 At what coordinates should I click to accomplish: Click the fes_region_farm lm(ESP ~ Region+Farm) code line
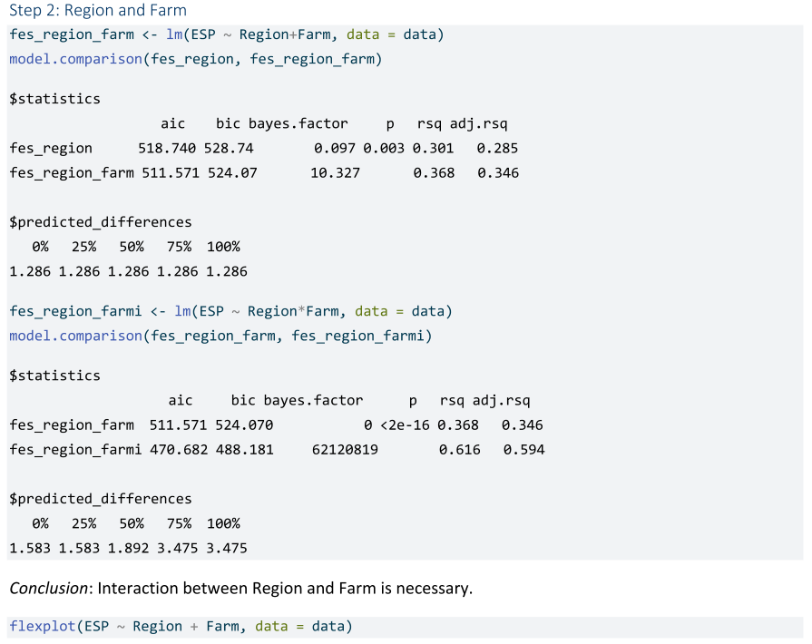226,34
